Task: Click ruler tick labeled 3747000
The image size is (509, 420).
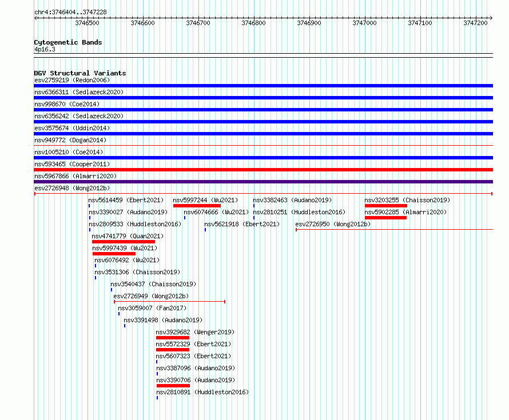Action: coord(364,23)
